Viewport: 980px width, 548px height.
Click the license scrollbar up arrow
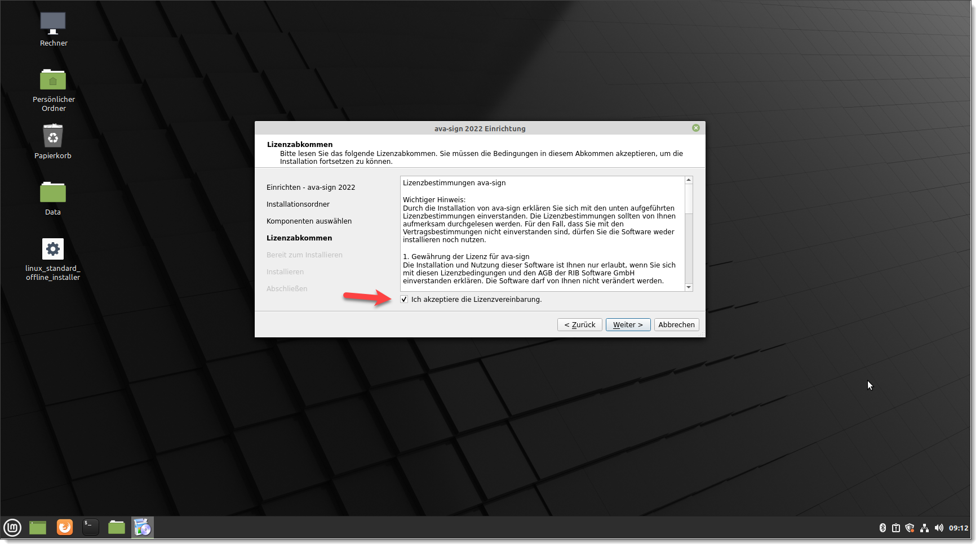[x=689, y=180]
